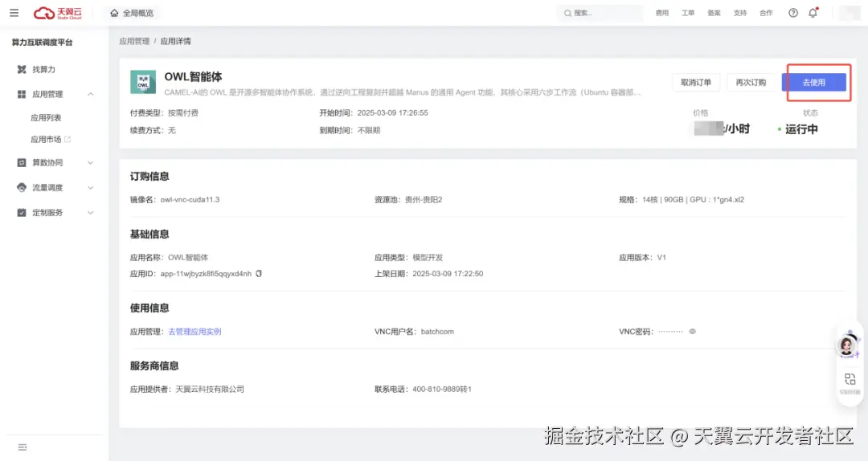Open the customer service assistant avatar
Image resolution: width=868 pixels, height=461 pixels.
[x=847, y=345]
